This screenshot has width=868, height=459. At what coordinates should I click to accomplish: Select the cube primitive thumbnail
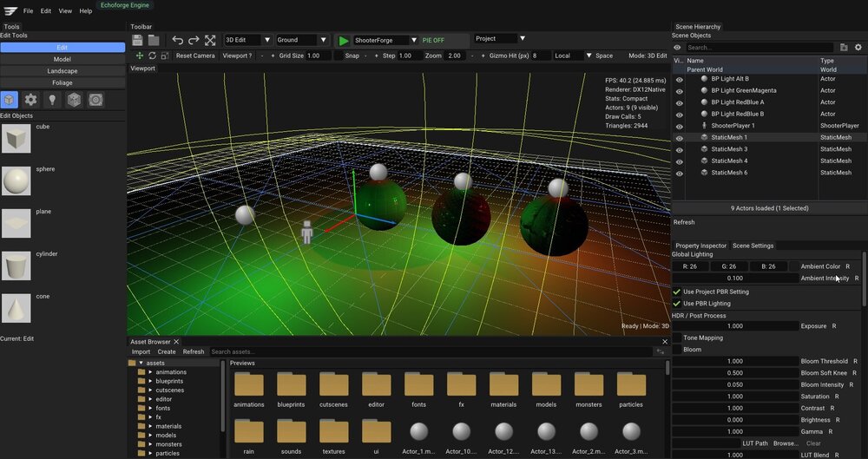(x=16, y=138)
